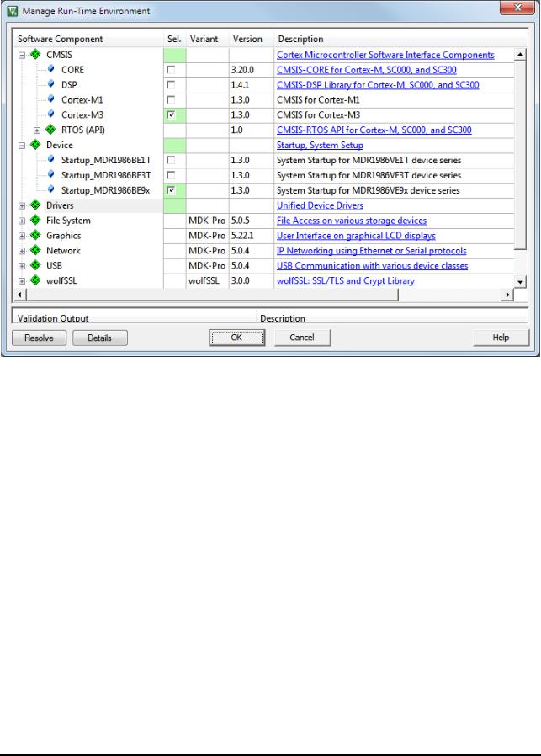Expand the Drivers tree node
Viewport: 541px width, 756px height.
pos(22,205)
